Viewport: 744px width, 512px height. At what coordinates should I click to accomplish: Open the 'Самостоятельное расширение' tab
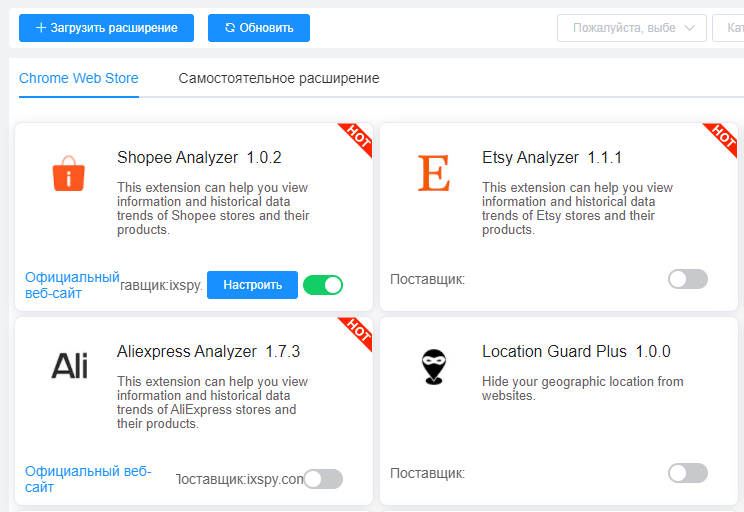[x=279, y=78]
